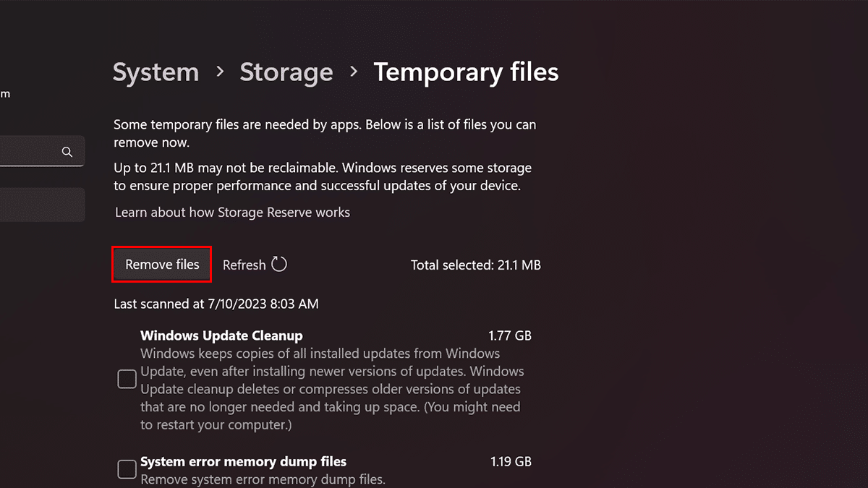Click the circular Refresh arrow icon
868x488 pixels.
pos(279,264)
